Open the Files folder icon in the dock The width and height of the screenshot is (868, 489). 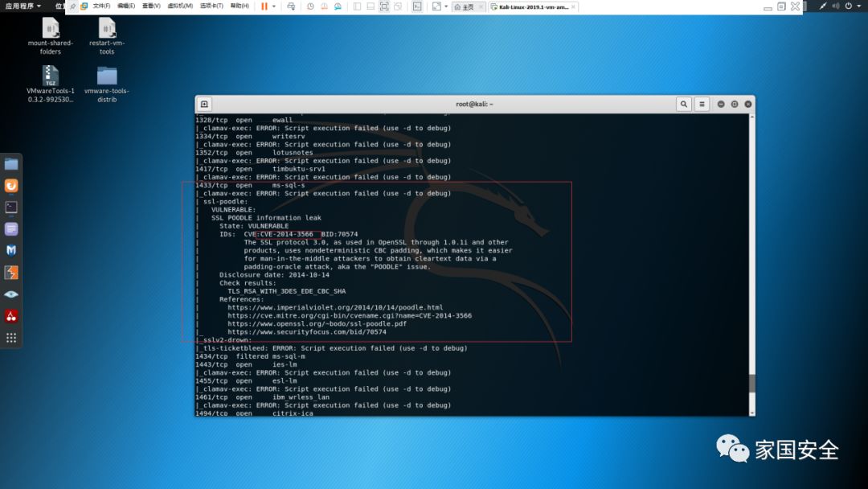coord(11,164)
